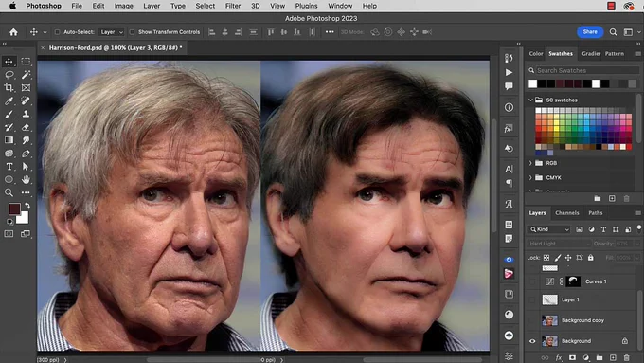Screen dimensions: 644x363
Task: Select the Pen tool
Action: pyautogui.click(x=26, y=154)
